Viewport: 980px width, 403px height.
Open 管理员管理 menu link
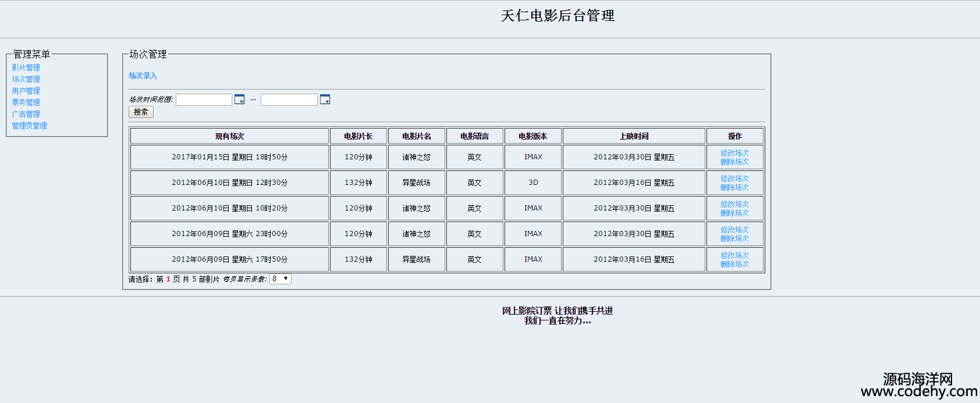[30, 126]
